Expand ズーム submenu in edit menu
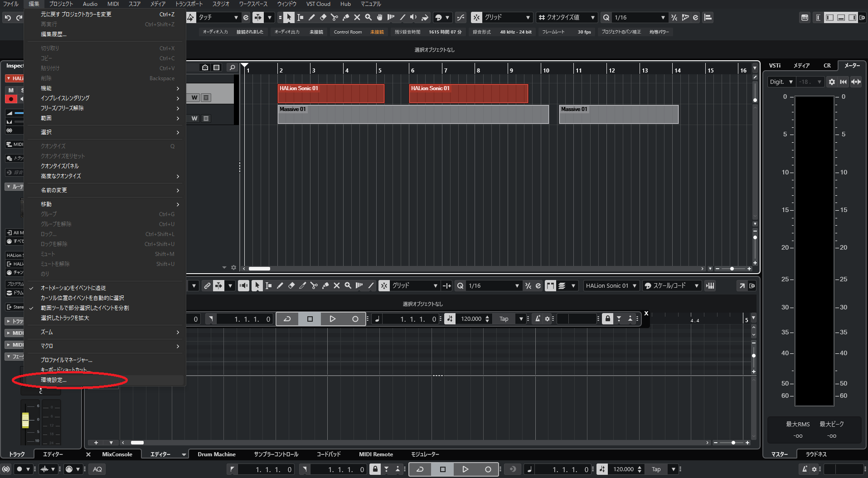Image resolution: width=868 pixels, height=478 pixels. pos(105,332)
